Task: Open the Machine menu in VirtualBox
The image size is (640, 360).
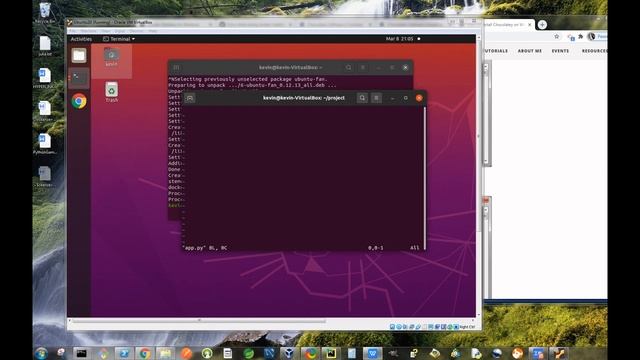Action: click(88, 31)
